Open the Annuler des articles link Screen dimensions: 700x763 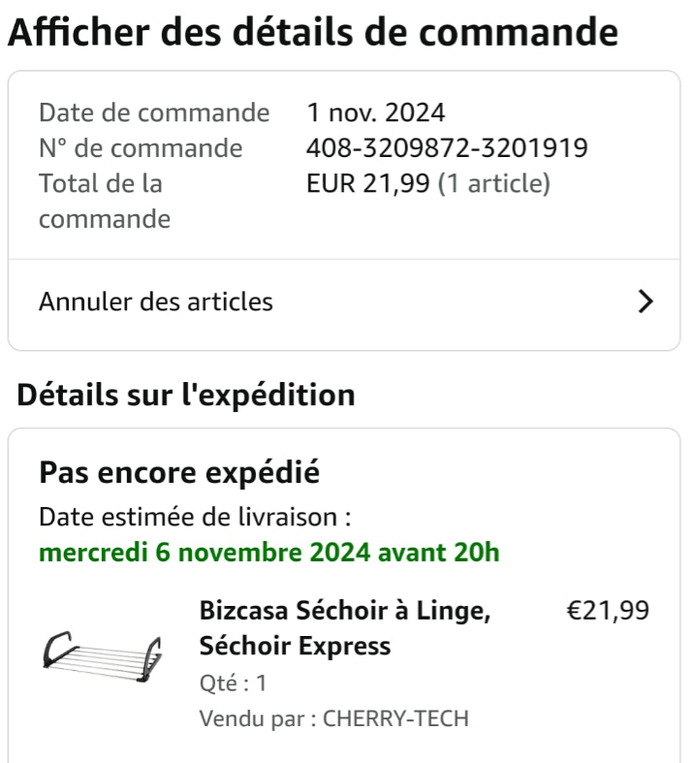tap(156, 302)
